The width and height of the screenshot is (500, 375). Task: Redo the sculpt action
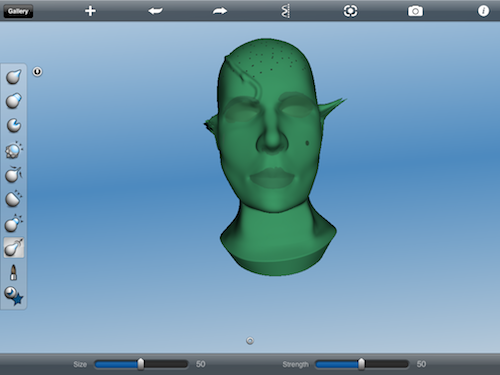(x=220, y=11)
